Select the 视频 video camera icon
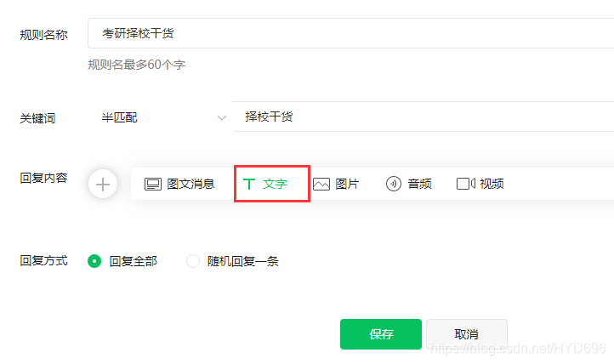 [466, 184]
